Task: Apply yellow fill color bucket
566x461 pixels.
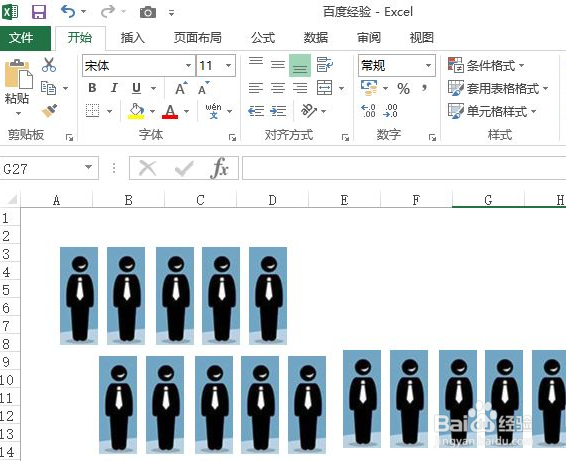Action: click(x=136, y=111)
